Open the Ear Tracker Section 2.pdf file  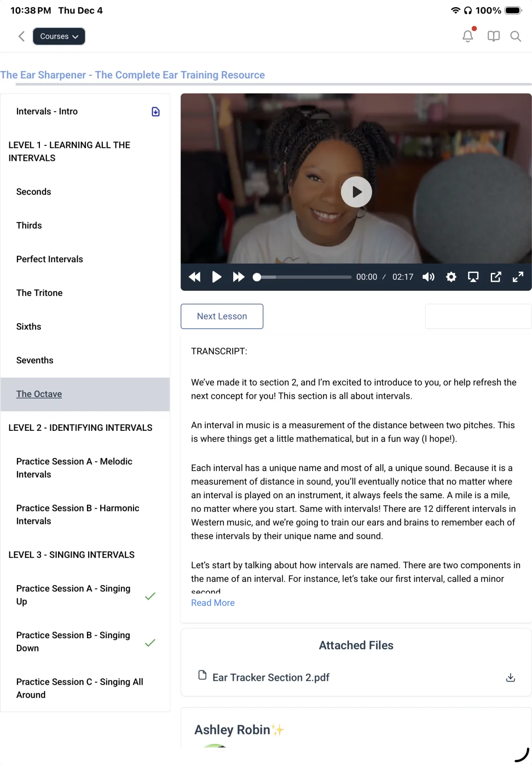tap(271, 678)
